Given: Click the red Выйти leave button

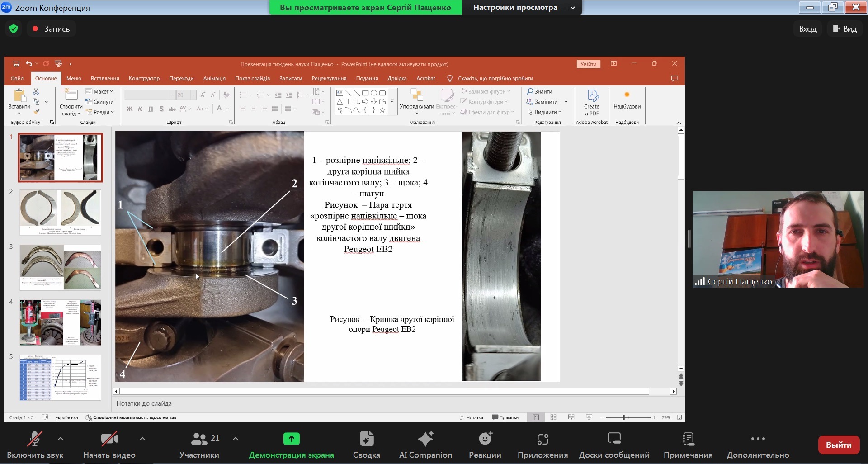Looking at the screenshot, I should (838, 445).
